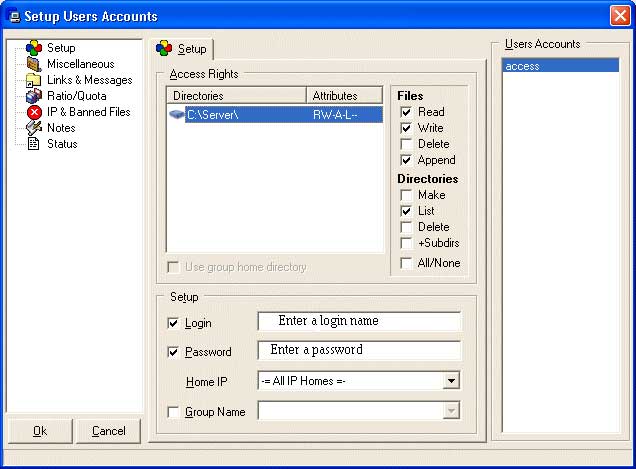Enable the Files Delete permission
This screenshot has height=469, width=636.
pyautogui.click(x=406, y=144)
